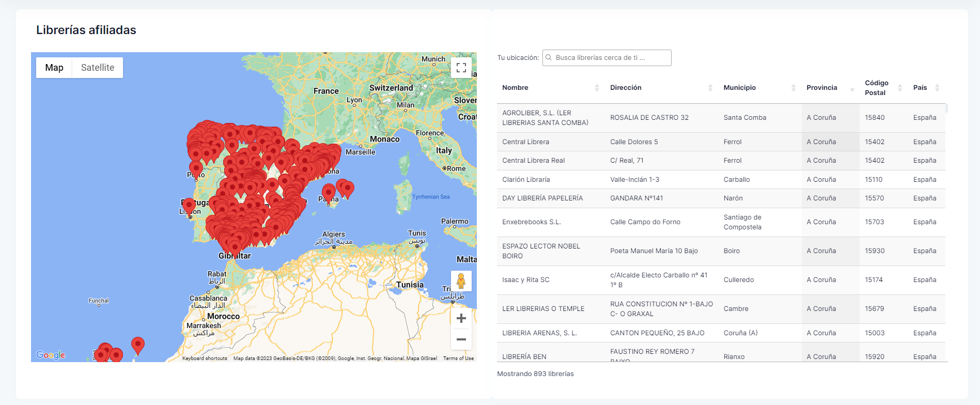Click postal code 15679
The image size is (980, 405).
(875, 309)
